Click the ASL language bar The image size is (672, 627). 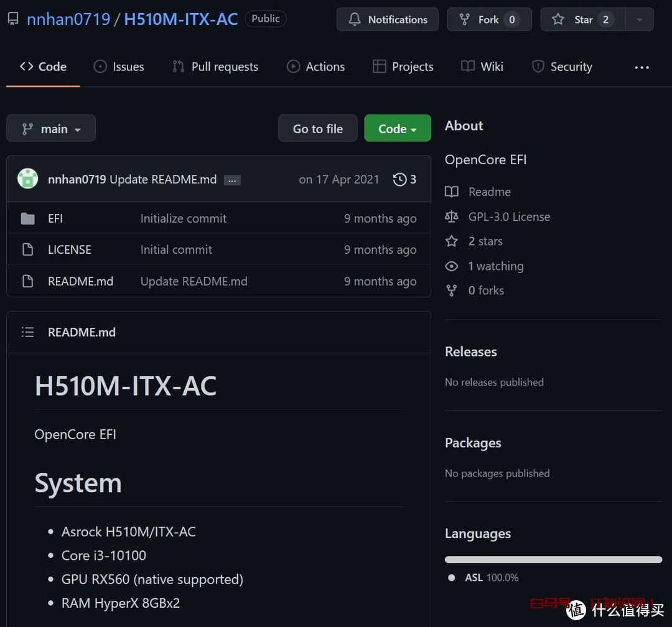pos(553,559)
